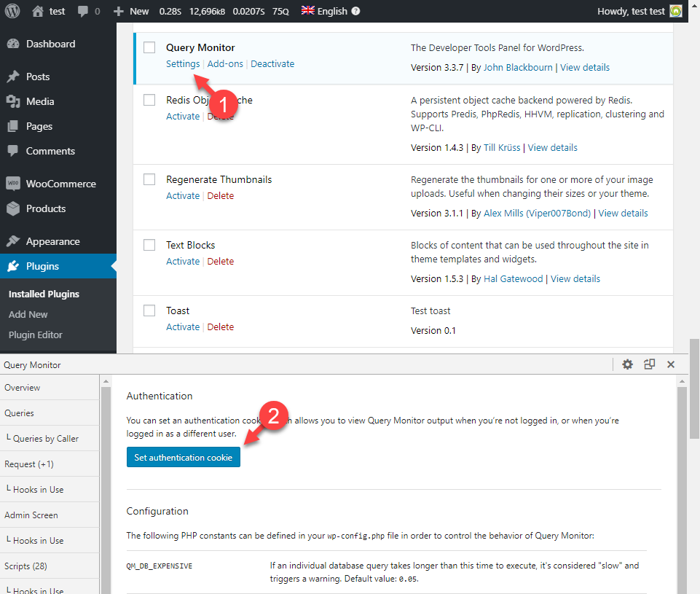Click the WooCommerce logo icon
This screenshot has width=700, height=594.
(13, 184)
